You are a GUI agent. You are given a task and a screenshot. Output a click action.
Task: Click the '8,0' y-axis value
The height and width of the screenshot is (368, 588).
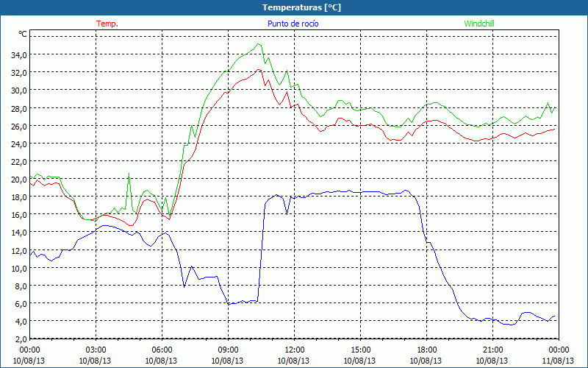click(21, 286)
